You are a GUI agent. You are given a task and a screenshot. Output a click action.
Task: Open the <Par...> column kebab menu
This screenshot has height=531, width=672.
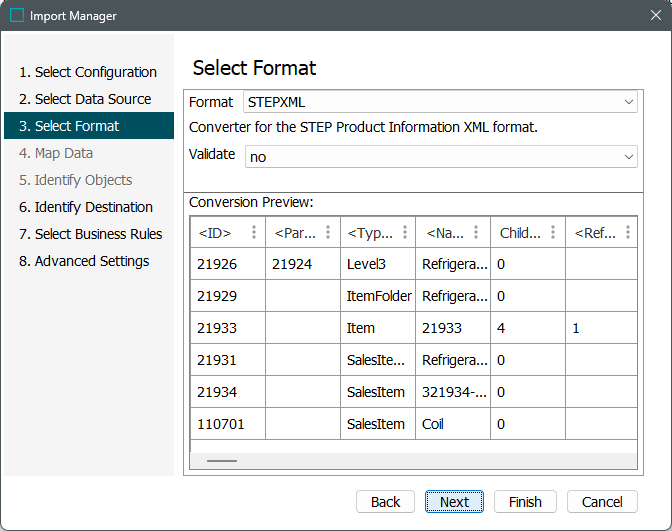(329, 233)
